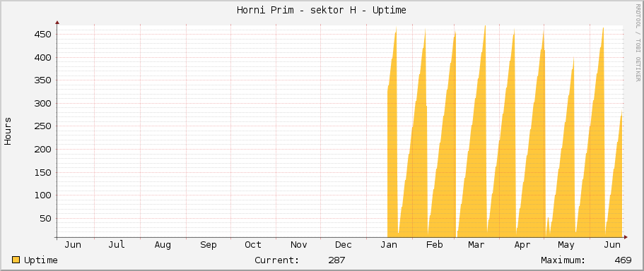Click the 'Jan' x-axis label
This screenshot has height=271, width=644.
coord(389,245)
